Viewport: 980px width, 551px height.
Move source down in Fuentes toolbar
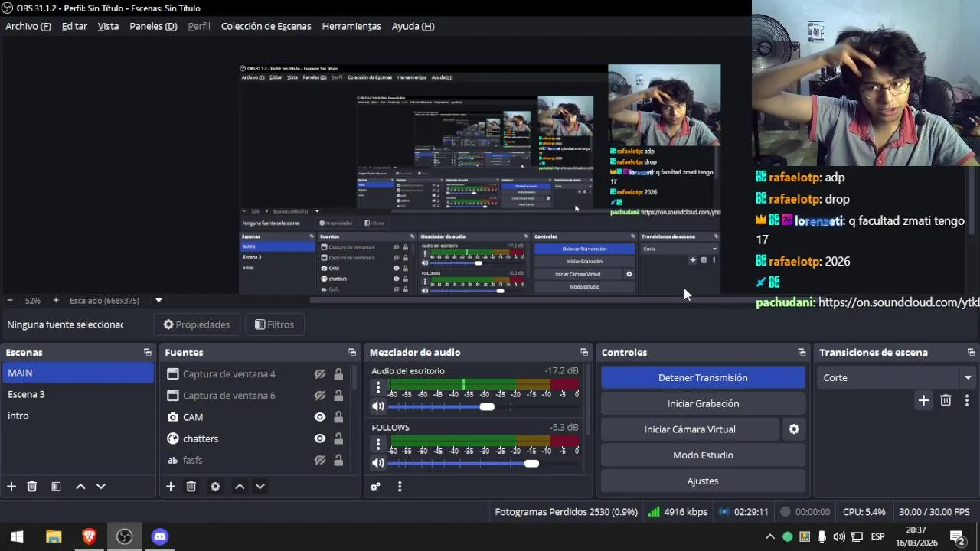(x=260, y=487)
